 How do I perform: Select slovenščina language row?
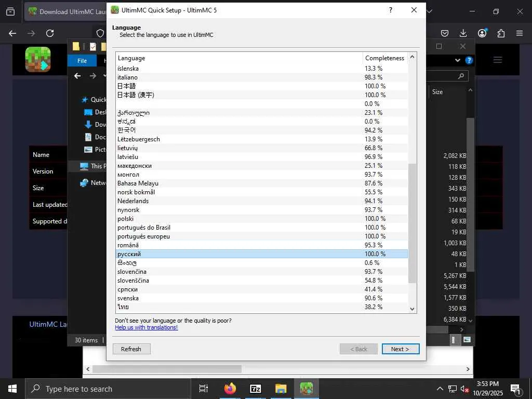click(x=262, y=280)
